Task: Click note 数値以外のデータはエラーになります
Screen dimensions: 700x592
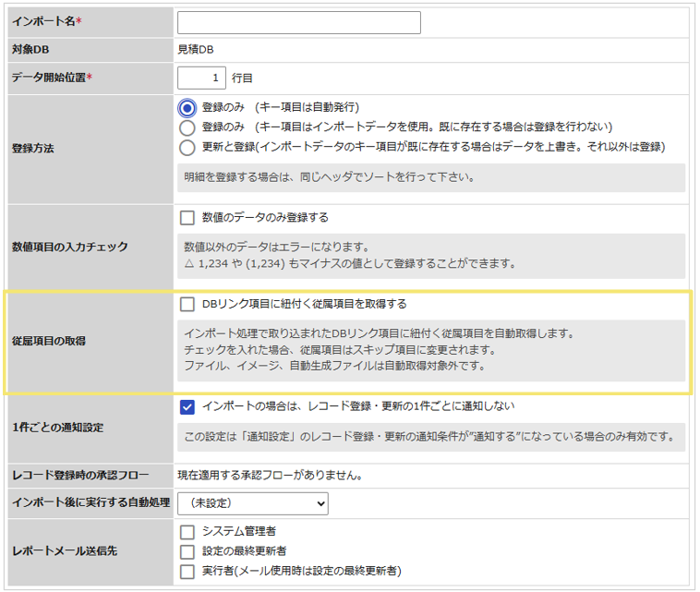Action: coord(277,247)
